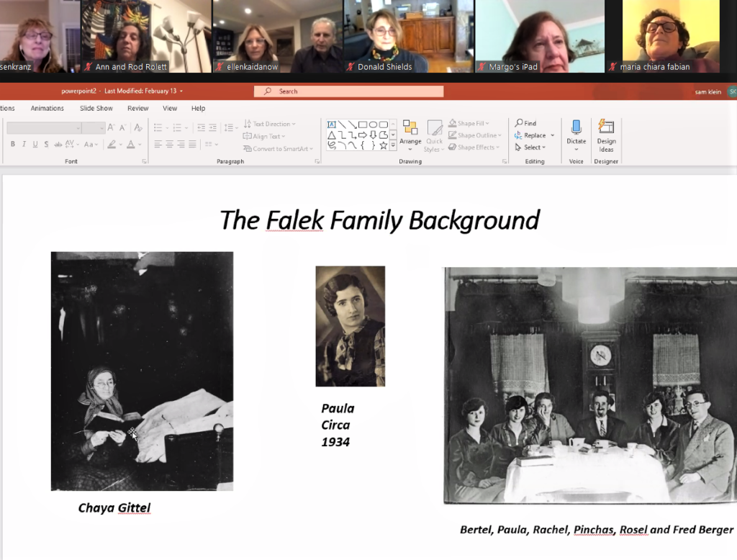This screenshot has width=737, height=560.
Task: Align text left
Action: 158,145
